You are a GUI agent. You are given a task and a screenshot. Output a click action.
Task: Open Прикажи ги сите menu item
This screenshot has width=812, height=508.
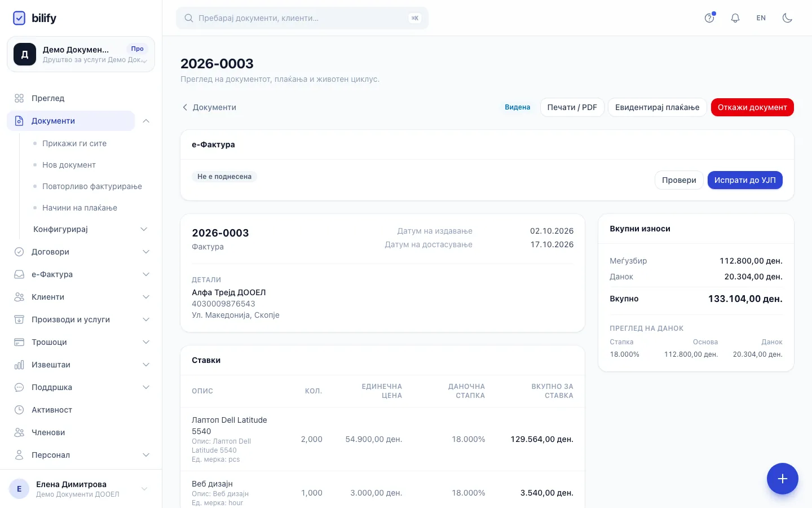coord(74,143)
